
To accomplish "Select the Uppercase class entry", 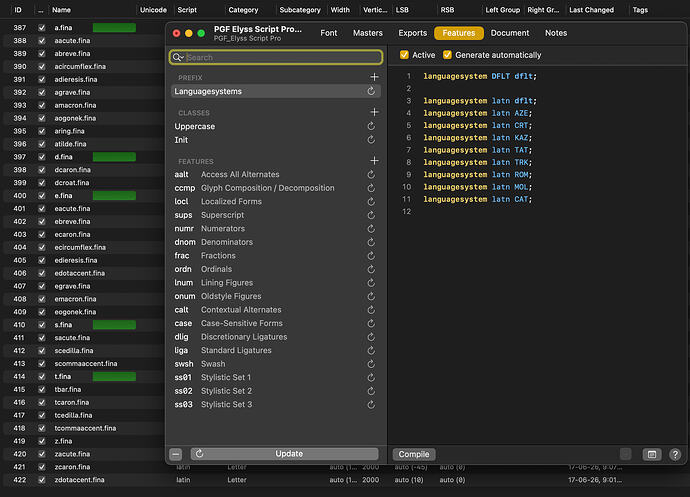I will (275, 126).
